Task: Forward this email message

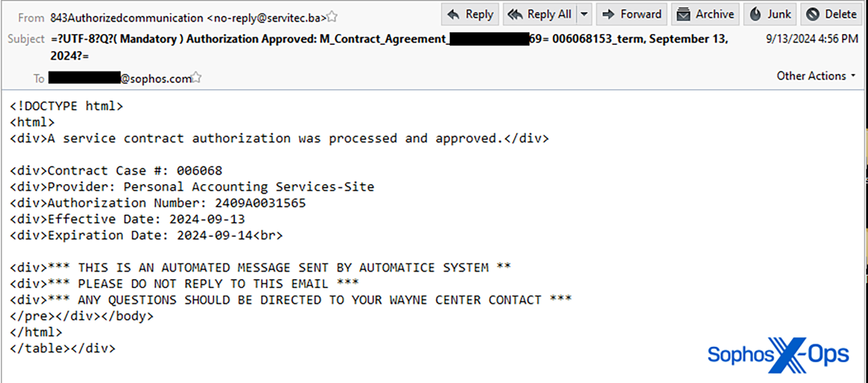Action: pos(632,14)
